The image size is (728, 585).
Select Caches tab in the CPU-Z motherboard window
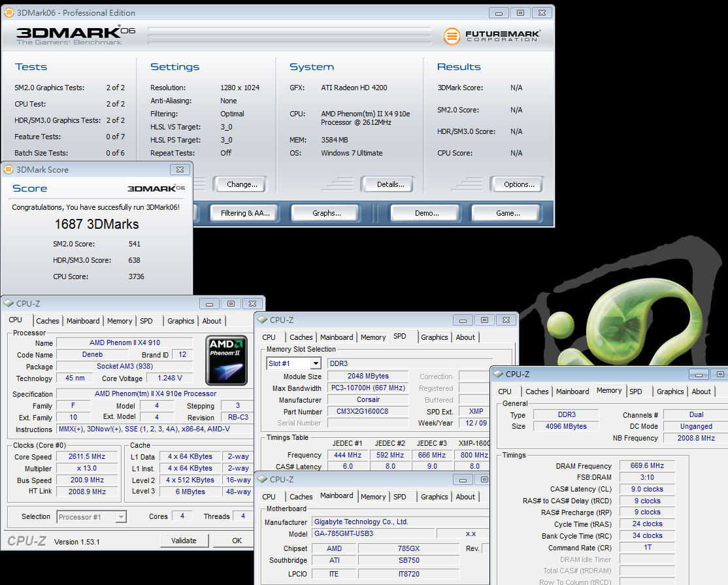tap(301, 497)
